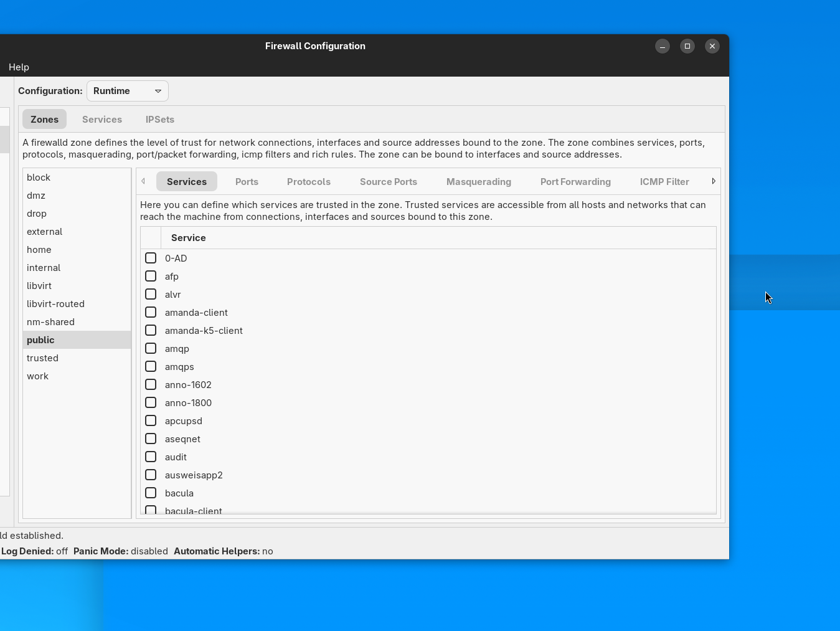
Task: Select the libvirt zone
Action: 77,286
